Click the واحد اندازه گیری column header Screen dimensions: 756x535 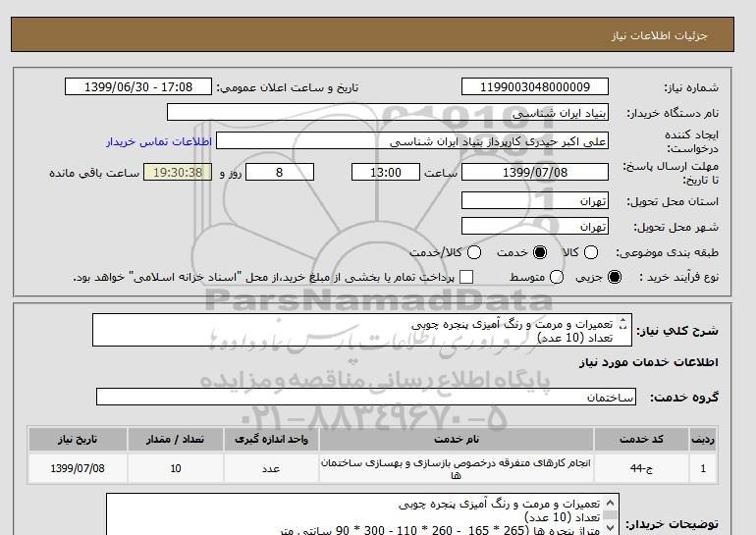pos(271,440)
